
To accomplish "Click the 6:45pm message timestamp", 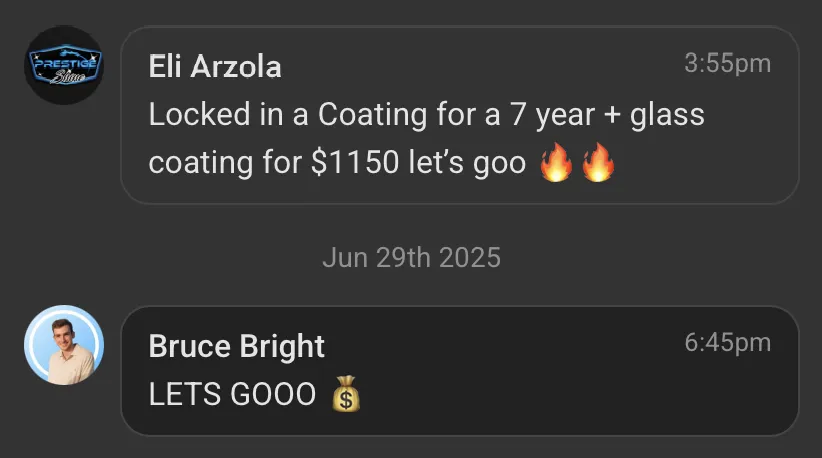I will [727, 342].
